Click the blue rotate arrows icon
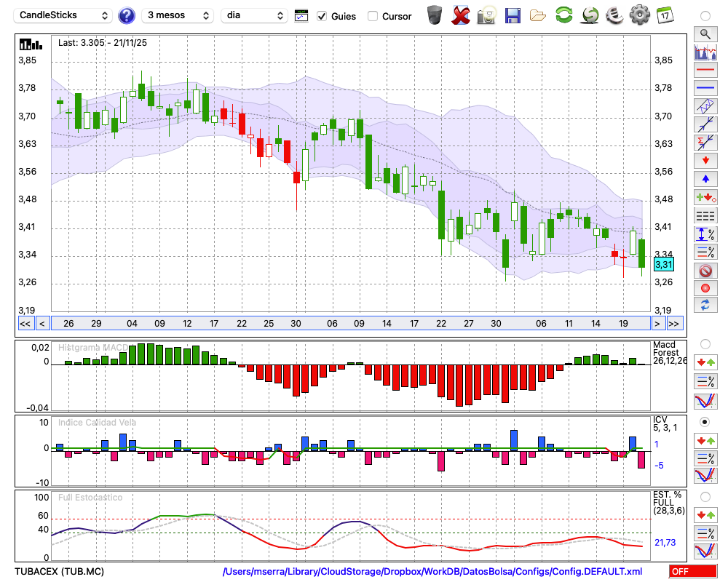Image resolution: width=728 pixels, height=582 pixels. [705, 306]
